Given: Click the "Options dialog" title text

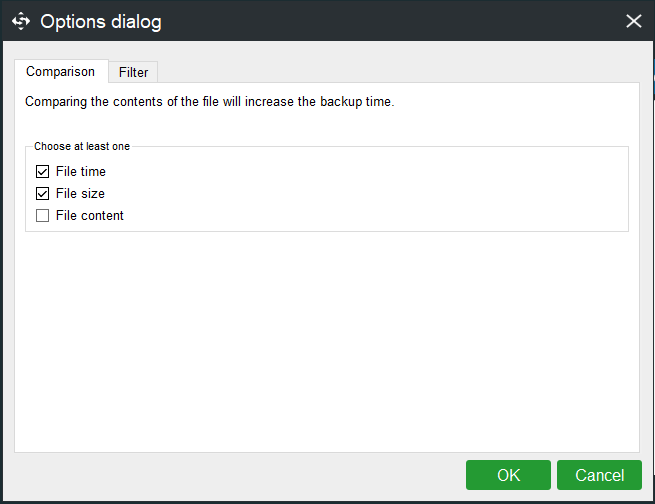Looking at the screenshot, I should [101, 21].
